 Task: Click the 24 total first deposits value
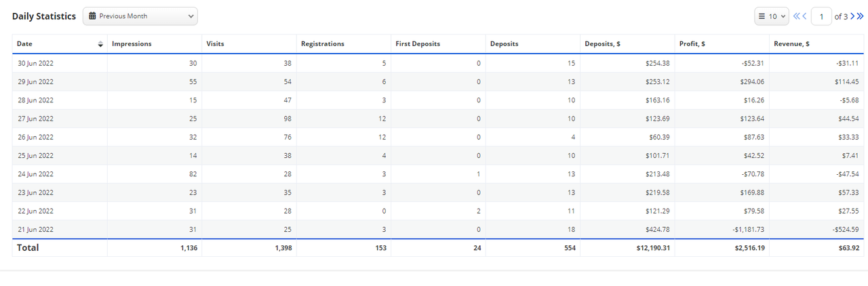477,248
